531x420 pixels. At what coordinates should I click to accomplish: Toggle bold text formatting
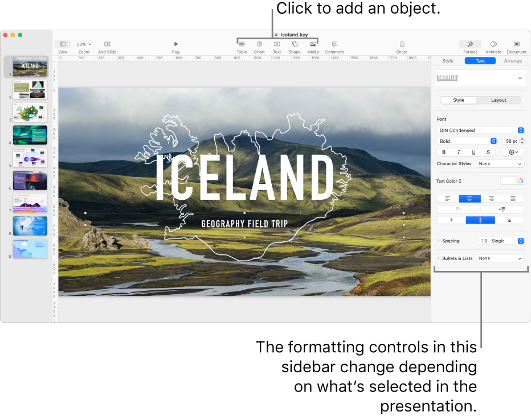(x=444, y=152)
